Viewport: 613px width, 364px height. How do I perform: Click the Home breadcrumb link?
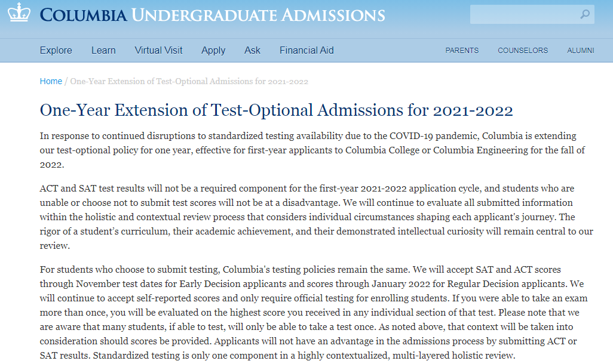click(51, 81)
